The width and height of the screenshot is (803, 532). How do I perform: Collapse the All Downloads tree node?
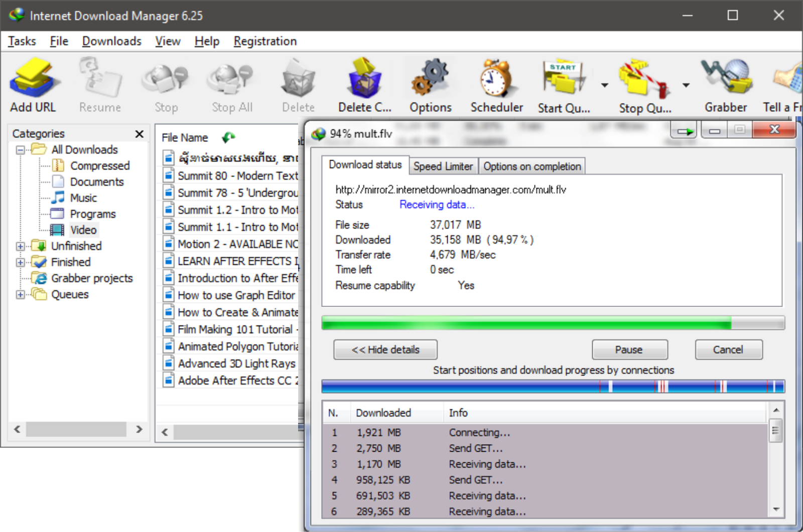pyautogui.click(x=21, y=150)
